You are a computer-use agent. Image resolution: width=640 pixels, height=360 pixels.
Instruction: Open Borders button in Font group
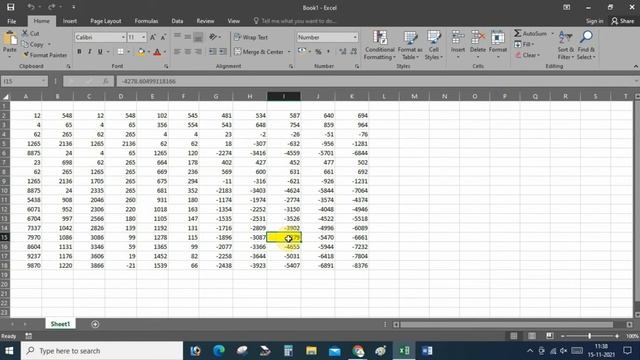(120, 52)
